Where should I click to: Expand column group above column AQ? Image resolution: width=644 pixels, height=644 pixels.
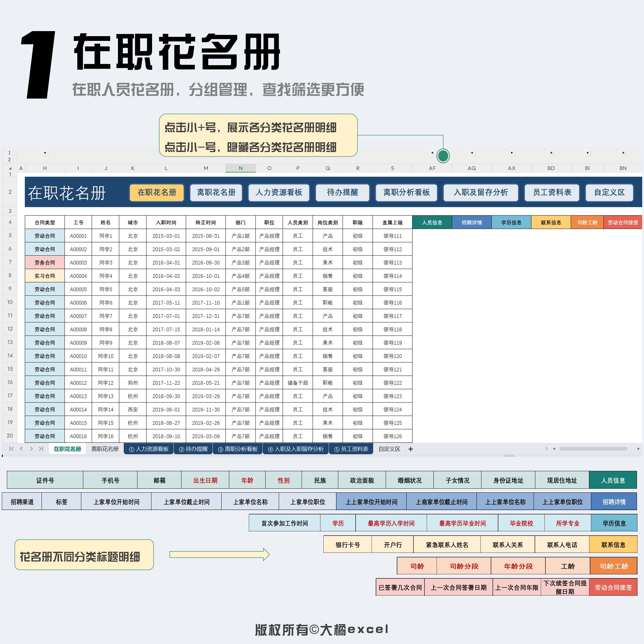[x=472, y=153]
